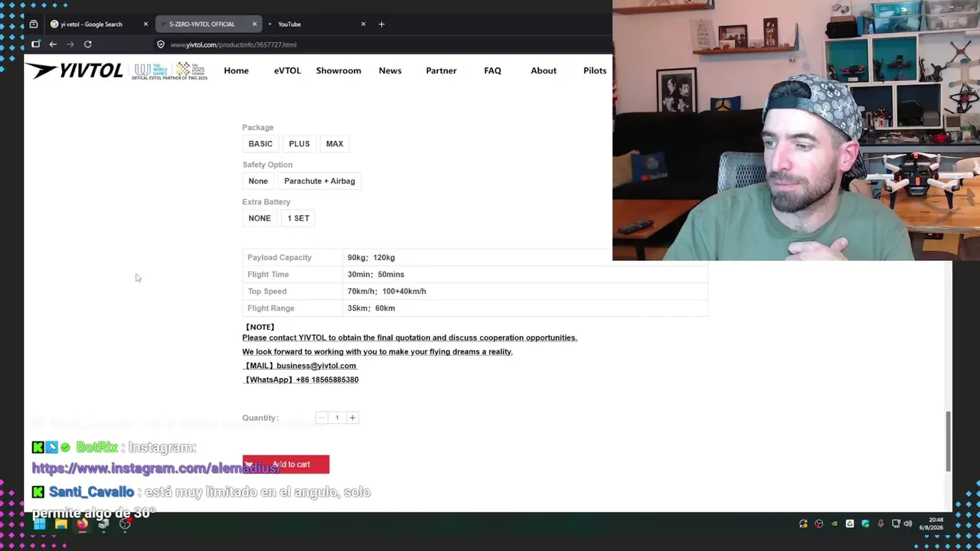Select 'None' for Safety Option
Image resolution: width=980 pixels, height=551 pixels.
(x=258, y=181)
